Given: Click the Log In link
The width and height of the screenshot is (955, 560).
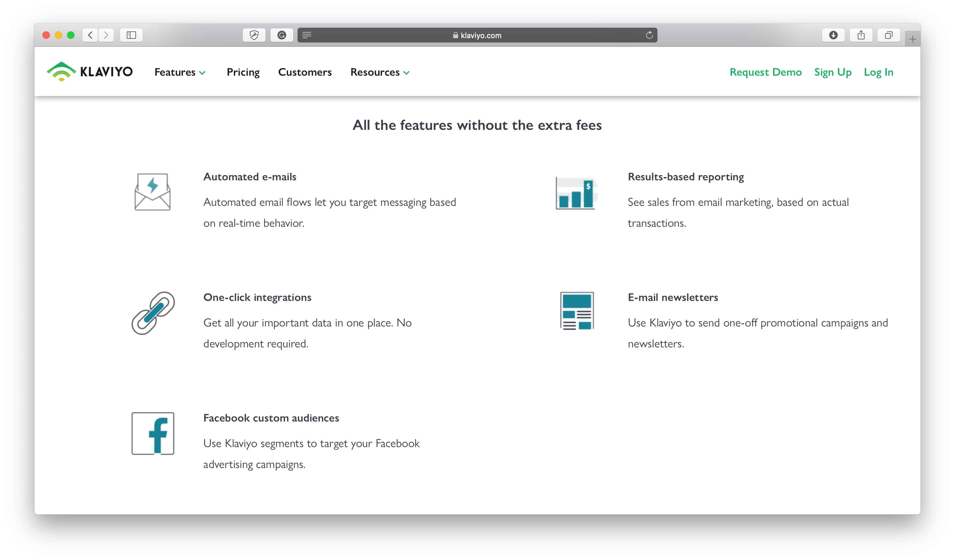Looking at the screenshot, I should [878, 72].
